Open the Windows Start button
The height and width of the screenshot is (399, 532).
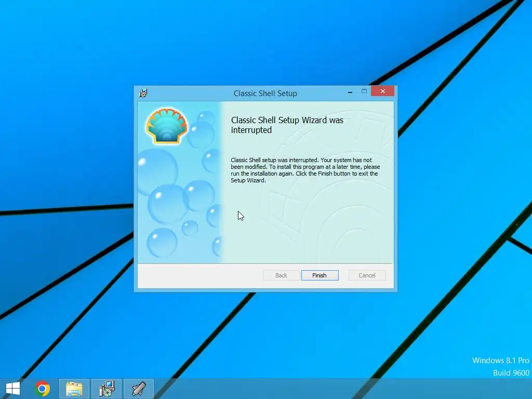pyautogui.click(x=13, y=389)
